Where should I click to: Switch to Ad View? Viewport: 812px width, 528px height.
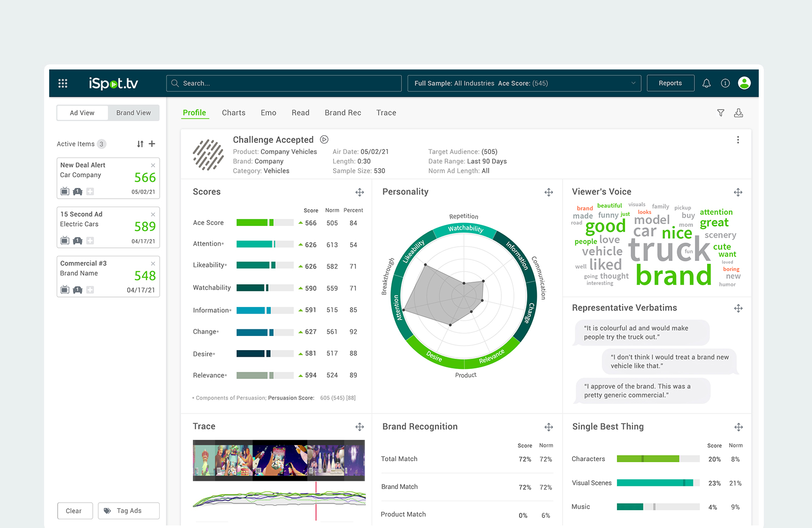pyautogui.click(x=82, y=113)
